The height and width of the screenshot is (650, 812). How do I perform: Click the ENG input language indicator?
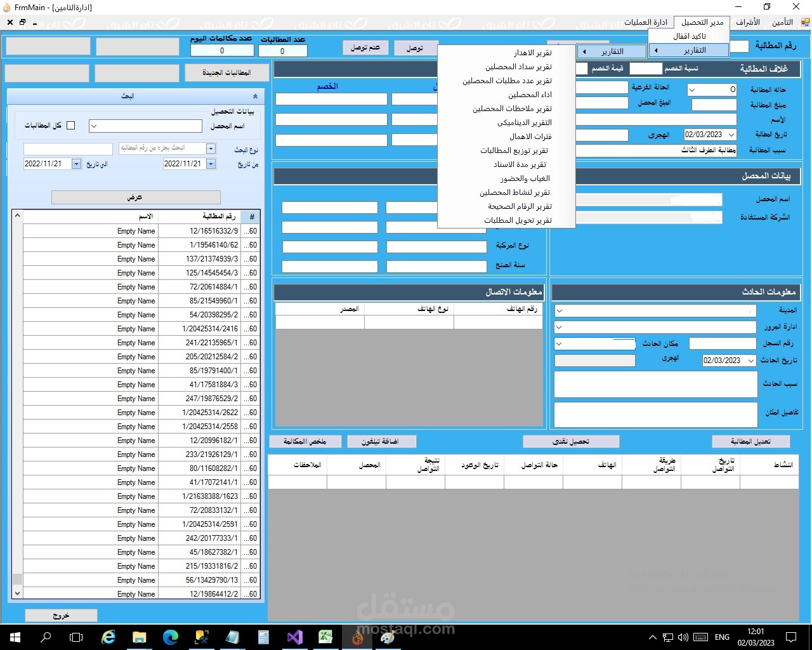click(x=722, y=637)
